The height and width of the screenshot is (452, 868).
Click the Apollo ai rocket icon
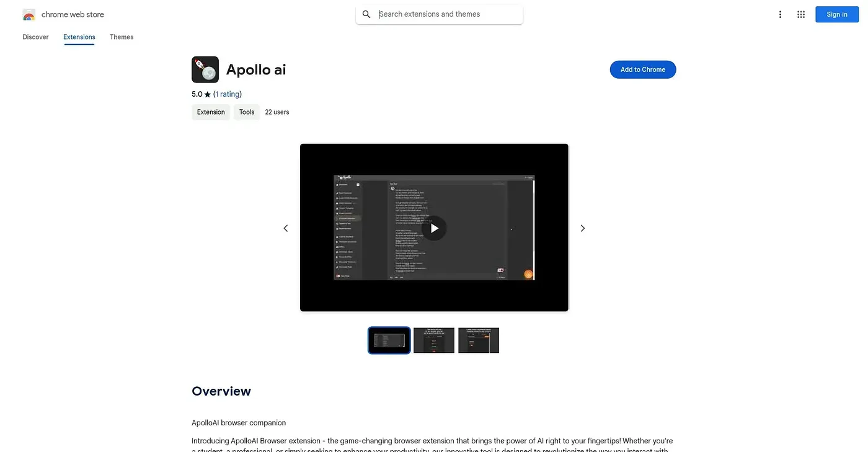pyautogui.click(x=205, y=69)
